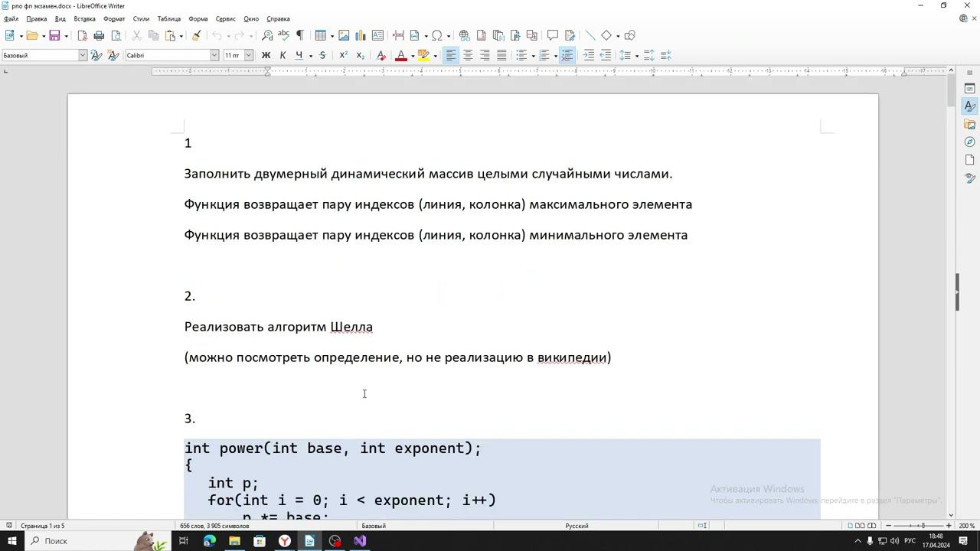
Task: Insert a comment
Action: click(553, 35)
